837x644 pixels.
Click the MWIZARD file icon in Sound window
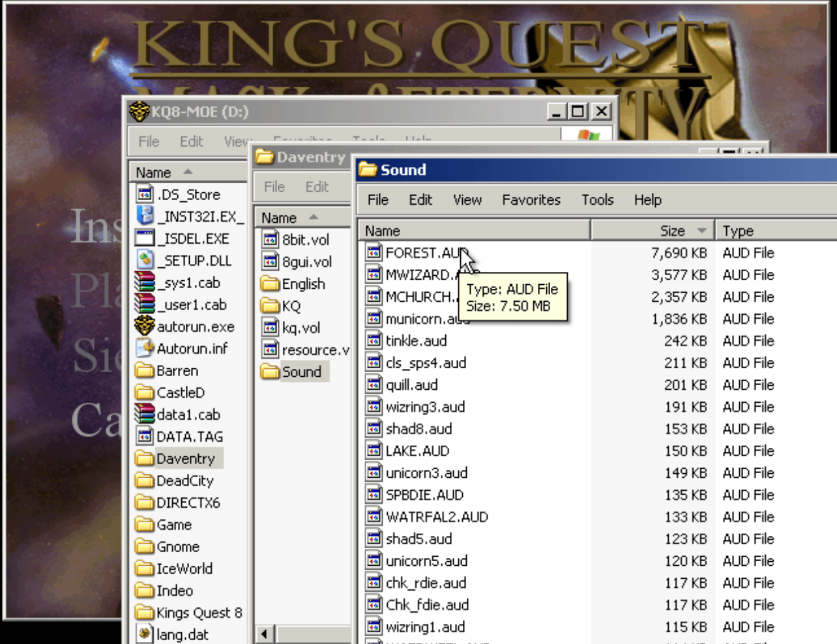click(374, 274)
